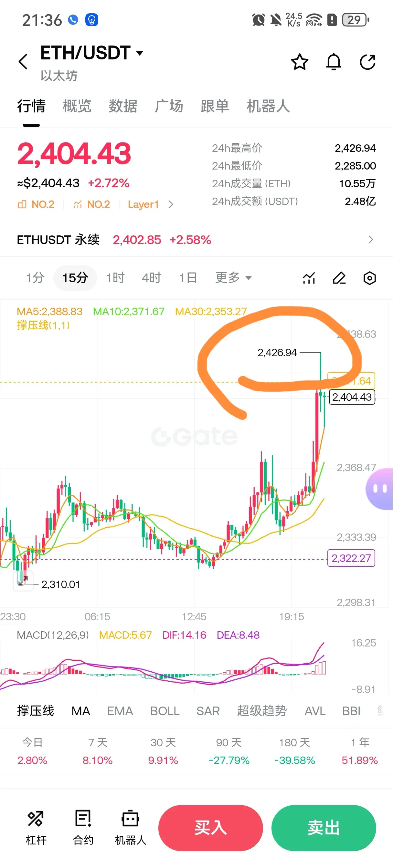Tap the back arrow icon
The image size is (393, 868).
click(x=23, y=62)
